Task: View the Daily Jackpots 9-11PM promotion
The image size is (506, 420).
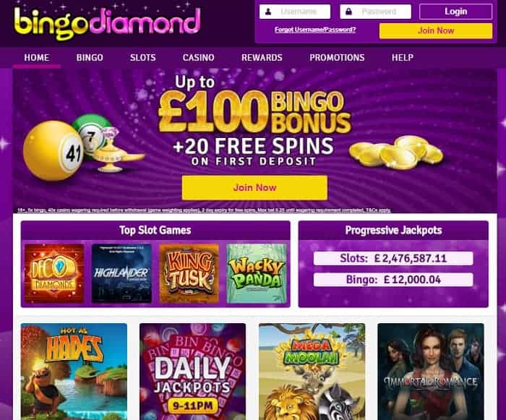Action: pos(193,372)
